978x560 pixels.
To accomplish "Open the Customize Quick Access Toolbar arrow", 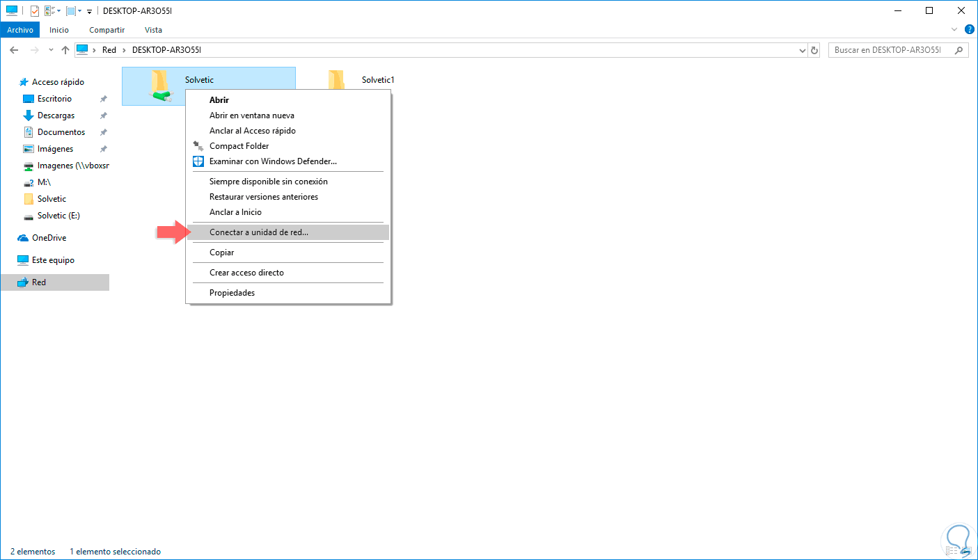I will point(90,11).
